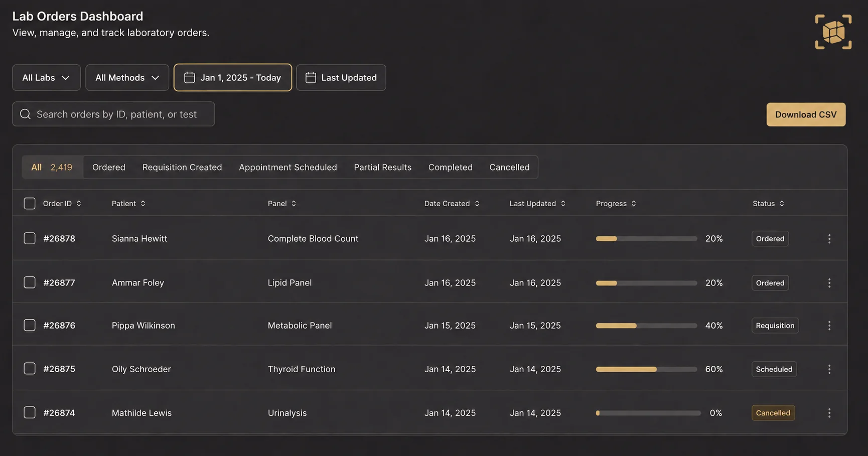868x456 pixels.
Task: Click the 40% progress bar for Metabolic Panel
Action: 646,326
